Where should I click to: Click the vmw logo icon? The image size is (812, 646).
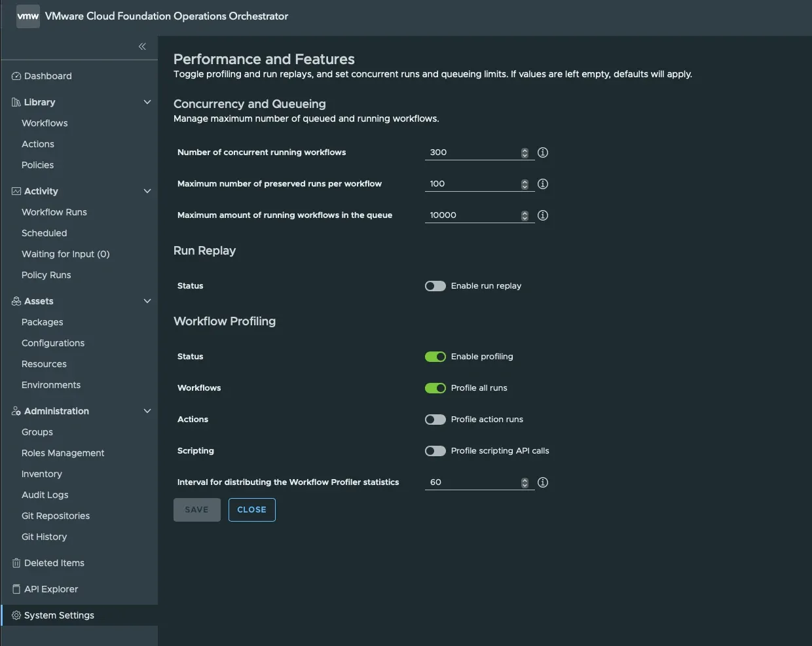[x=28, y=16]
